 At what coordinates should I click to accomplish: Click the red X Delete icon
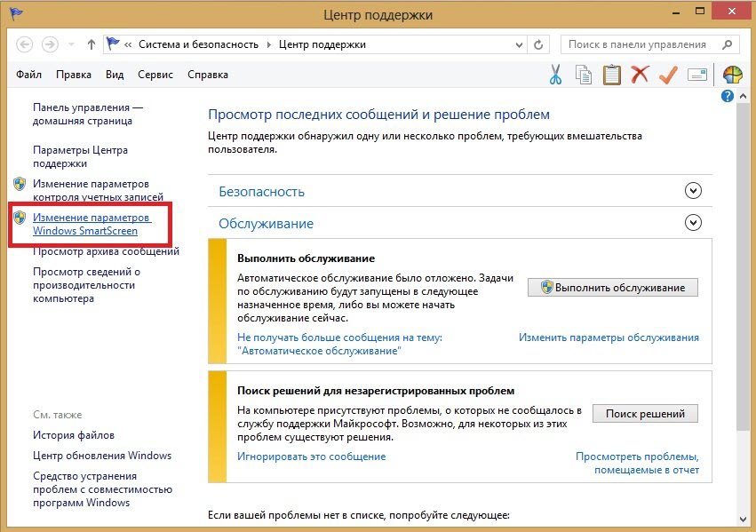pos(640,75)
